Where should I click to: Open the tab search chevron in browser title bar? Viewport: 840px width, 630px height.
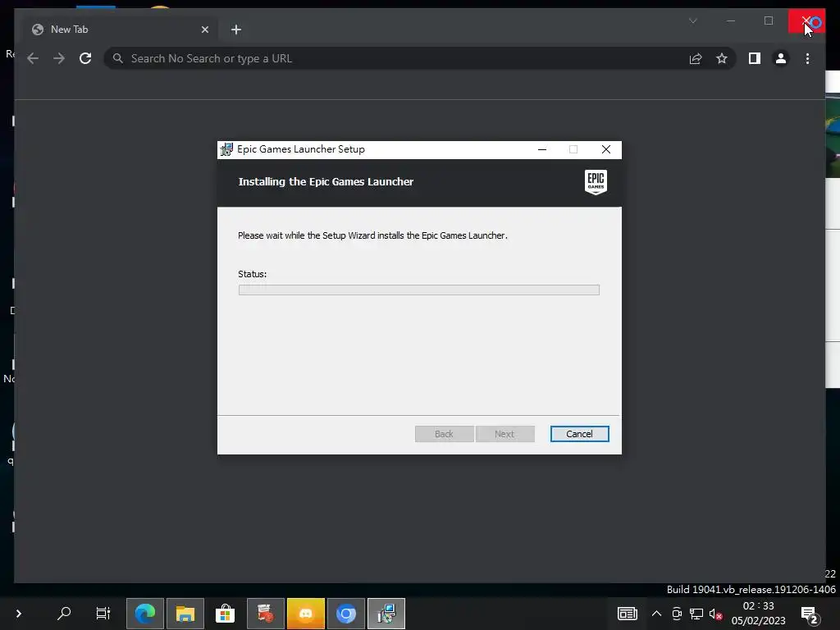click(x=692, y=21)
